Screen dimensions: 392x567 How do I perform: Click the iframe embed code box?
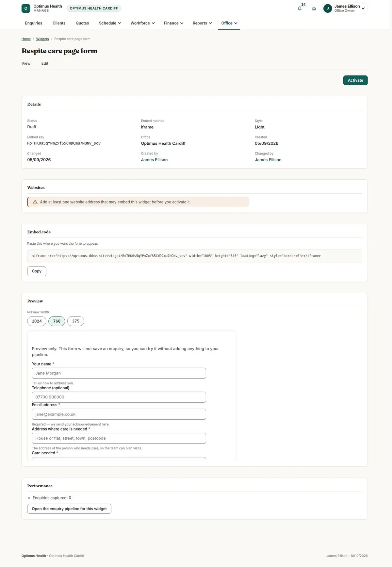pos(194,256)
